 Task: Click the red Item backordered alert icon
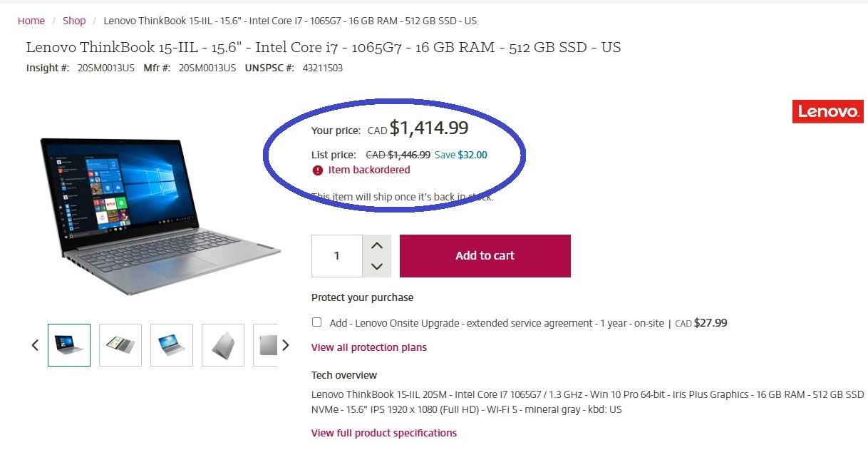pyautogui.click(x=318, y=170)
